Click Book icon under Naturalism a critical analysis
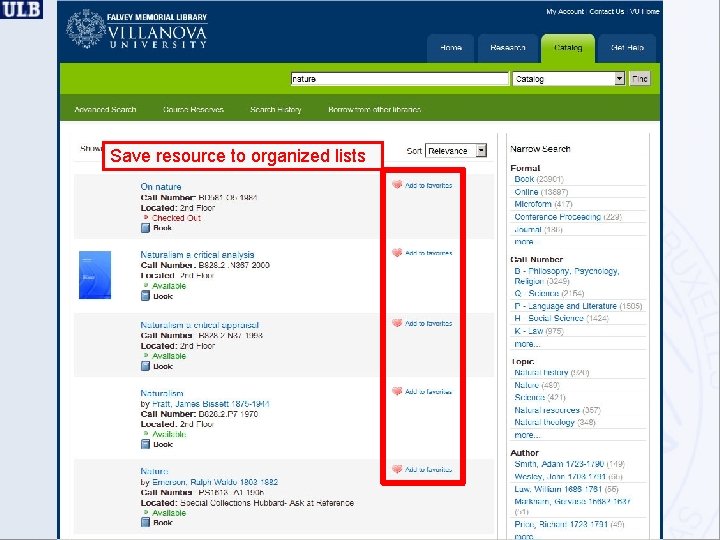 click(x=145, y=296)
